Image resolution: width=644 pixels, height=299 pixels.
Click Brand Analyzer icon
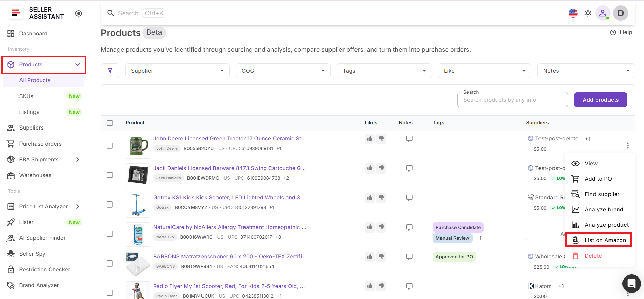pyautogui.click(x=11, y=285)
